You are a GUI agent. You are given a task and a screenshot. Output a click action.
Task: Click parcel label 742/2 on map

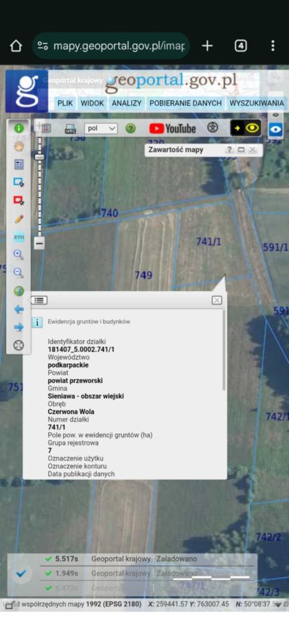[268, 537]
